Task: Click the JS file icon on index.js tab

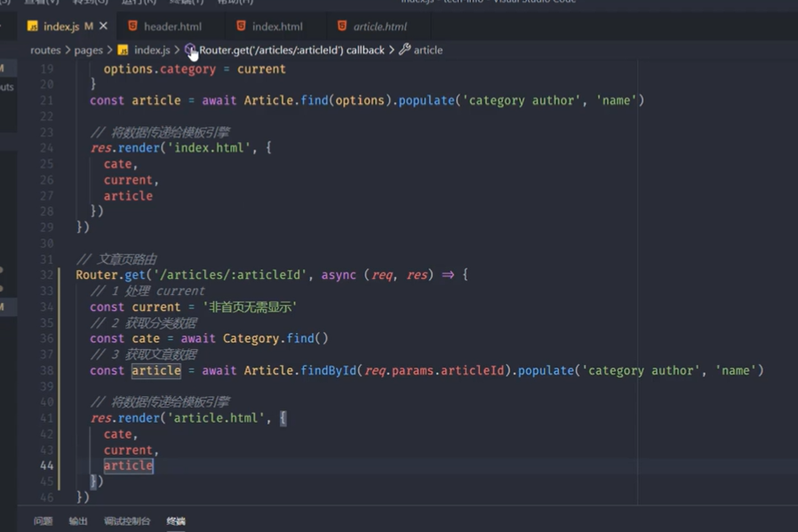Action: 33,27
